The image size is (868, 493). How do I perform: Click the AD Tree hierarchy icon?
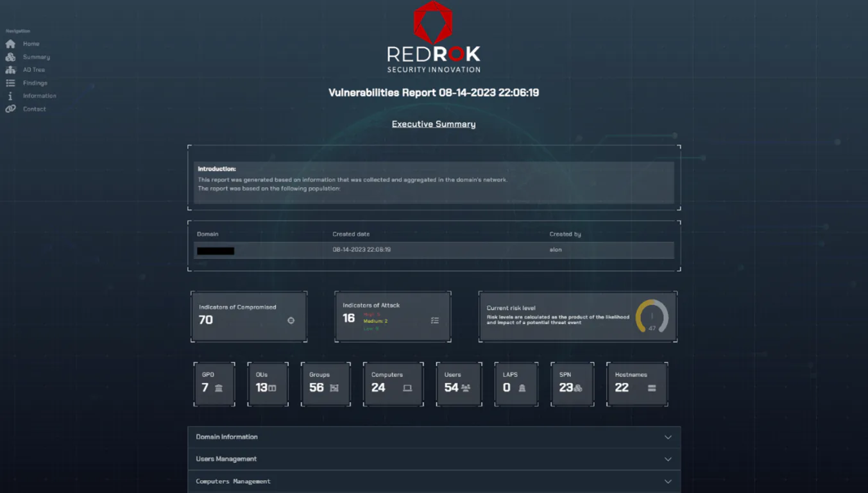point(10,70)
